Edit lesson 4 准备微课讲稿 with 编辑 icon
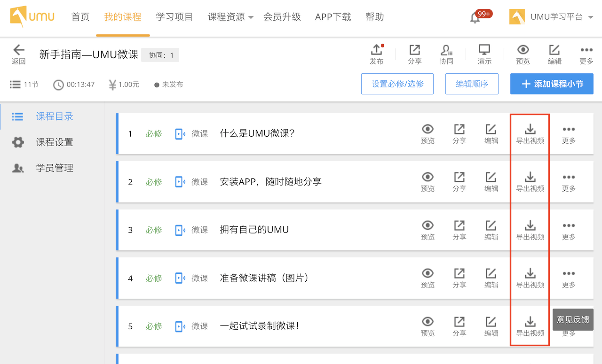This screenshot has width=602, height=364. (491, 273)
